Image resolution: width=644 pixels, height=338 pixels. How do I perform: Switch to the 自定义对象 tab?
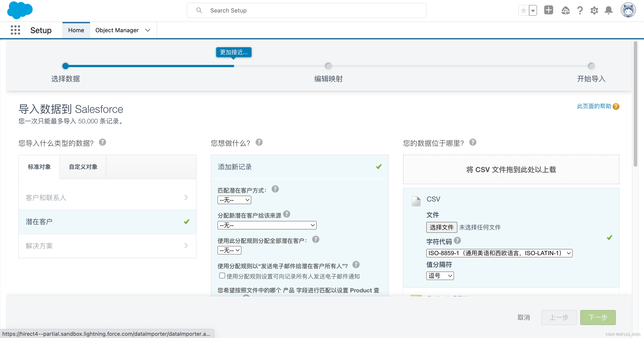pyautogui.click(x=83, y=167)
